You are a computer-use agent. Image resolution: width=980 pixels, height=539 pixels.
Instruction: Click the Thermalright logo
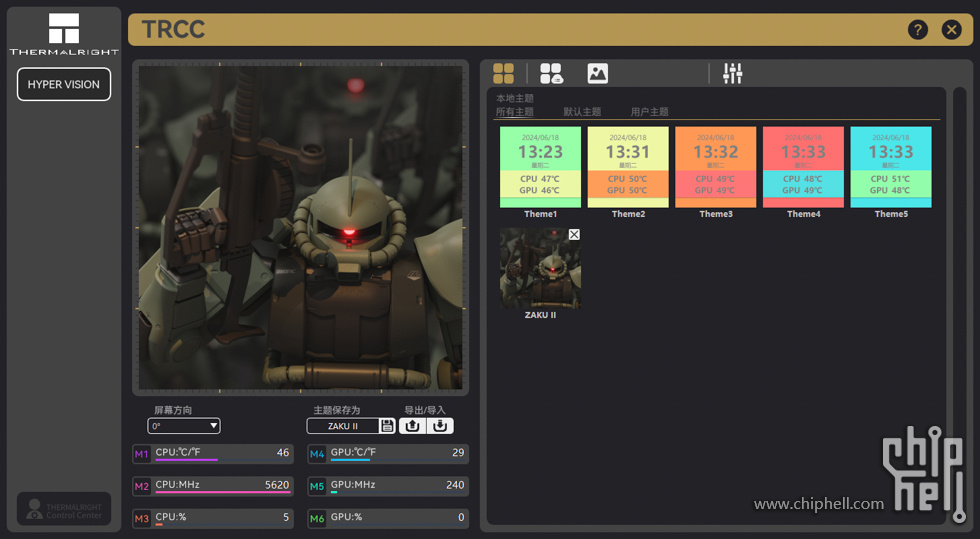[x=64, y=34]
